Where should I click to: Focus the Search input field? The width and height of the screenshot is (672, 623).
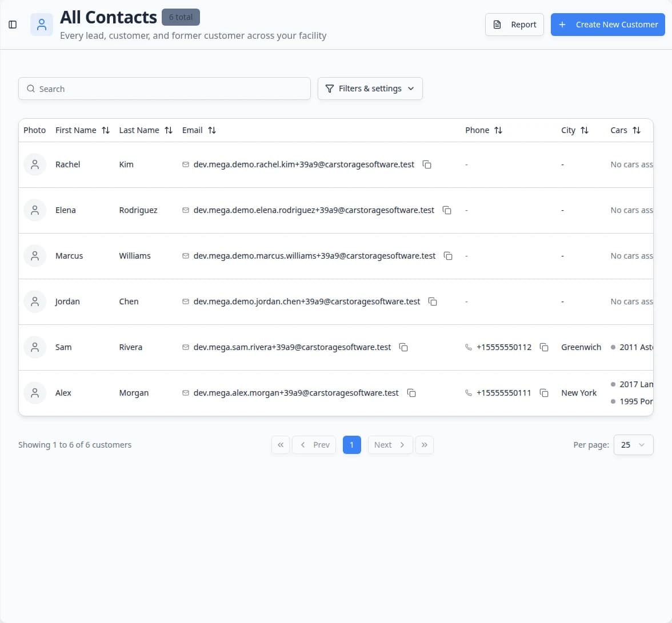pos(165,89)
